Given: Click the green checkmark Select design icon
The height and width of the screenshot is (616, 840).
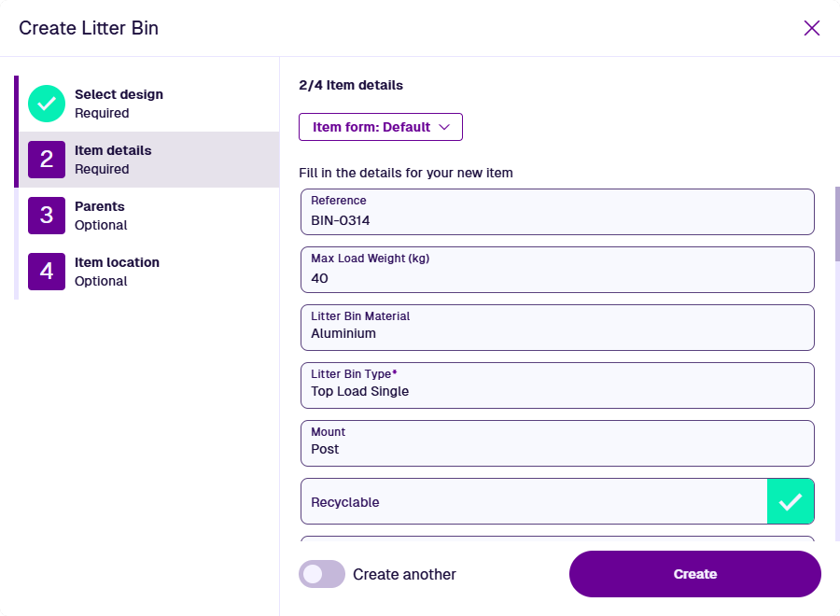Looking at the screenshot, I should coord(47,104).
